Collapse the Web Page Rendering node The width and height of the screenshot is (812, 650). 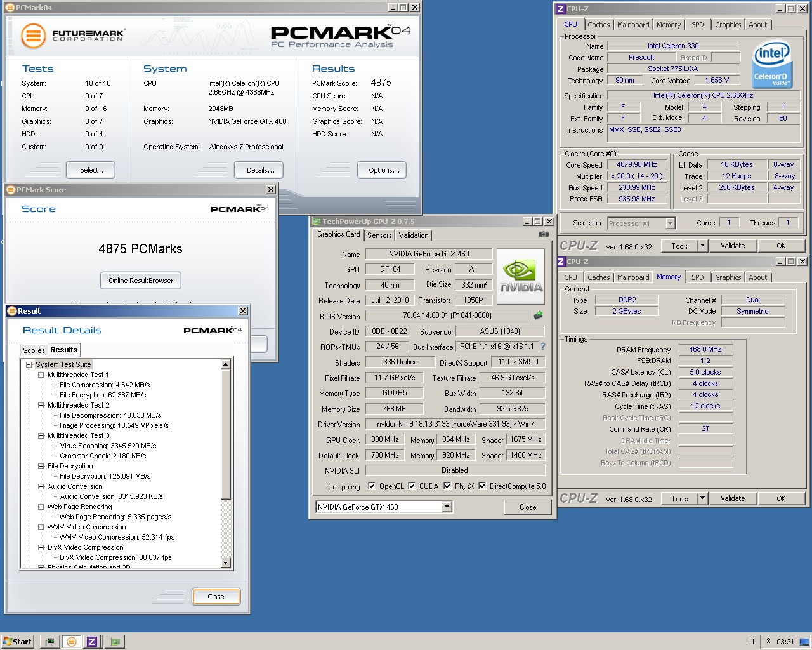click(41, 507)
